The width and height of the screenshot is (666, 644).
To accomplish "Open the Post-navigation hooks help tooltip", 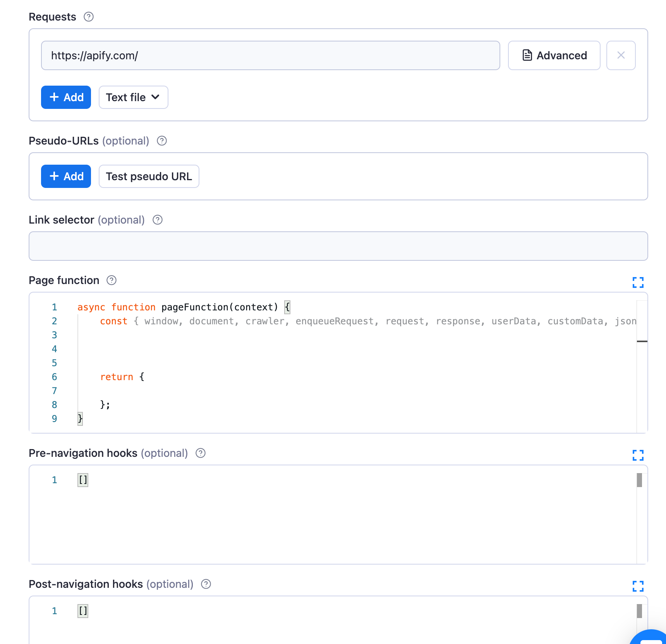I will [206, 584].
